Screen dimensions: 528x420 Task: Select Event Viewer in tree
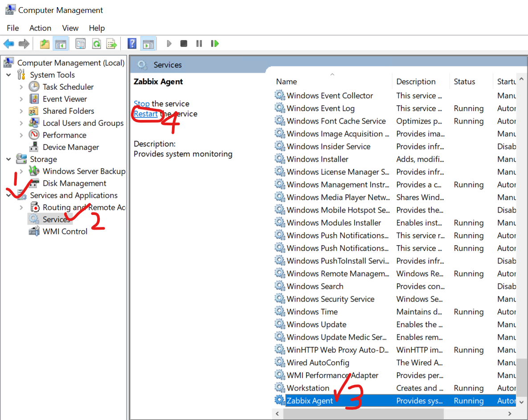click(x=65, y=99)
